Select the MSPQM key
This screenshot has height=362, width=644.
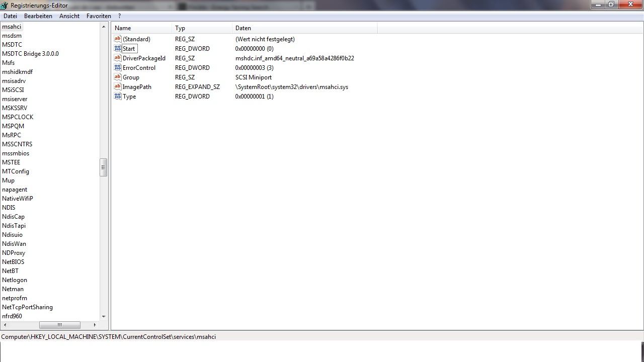[13, 126]
